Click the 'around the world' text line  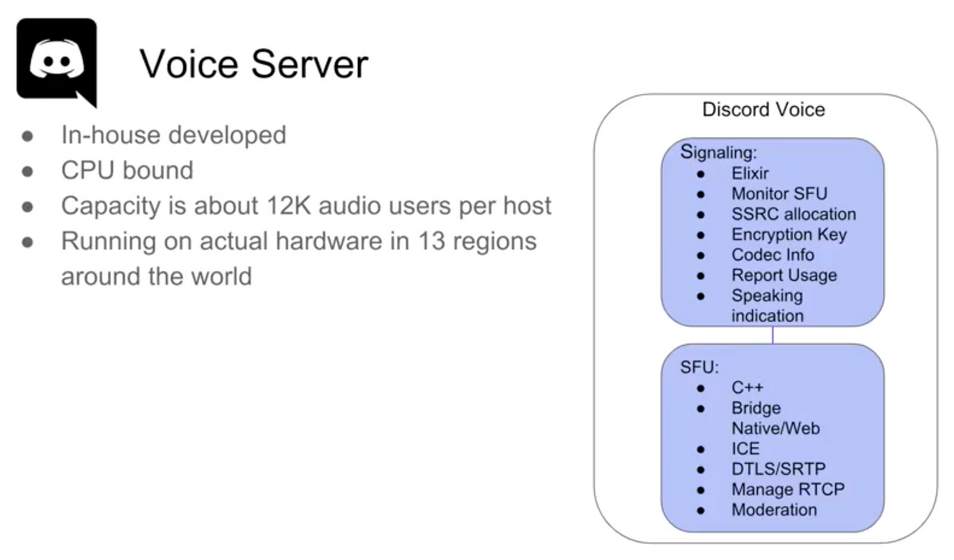(156, 276)
